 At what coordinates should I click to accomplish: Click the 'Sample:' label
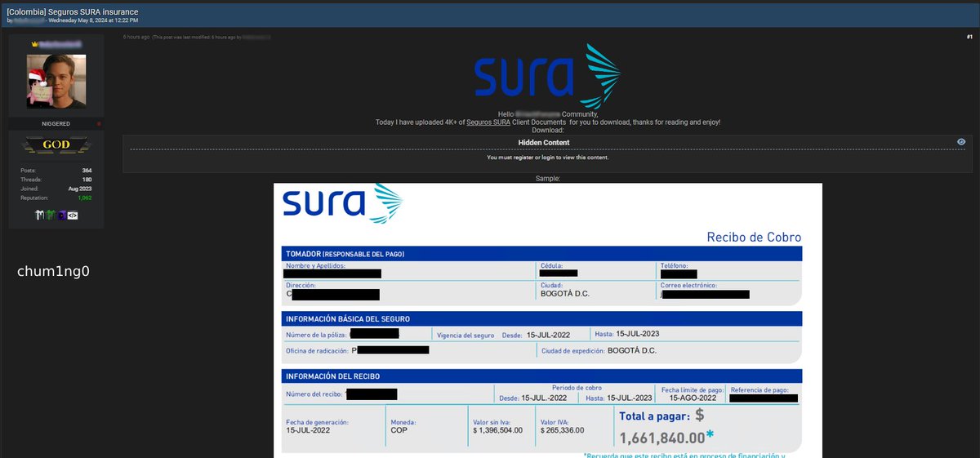[547, 178]
